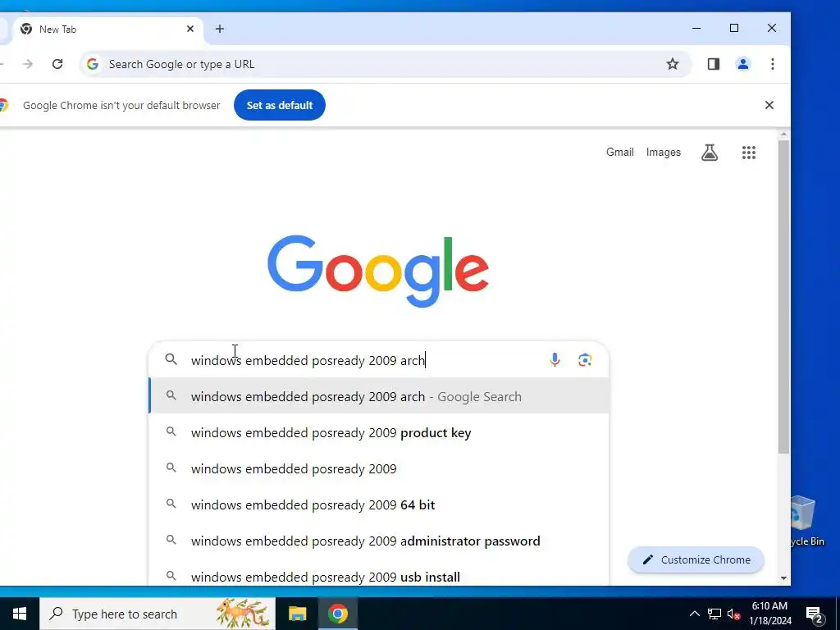Choose the "product key" search suggestion
The height and width of the screenshot is (630, 840).
(x=378, y=433)
